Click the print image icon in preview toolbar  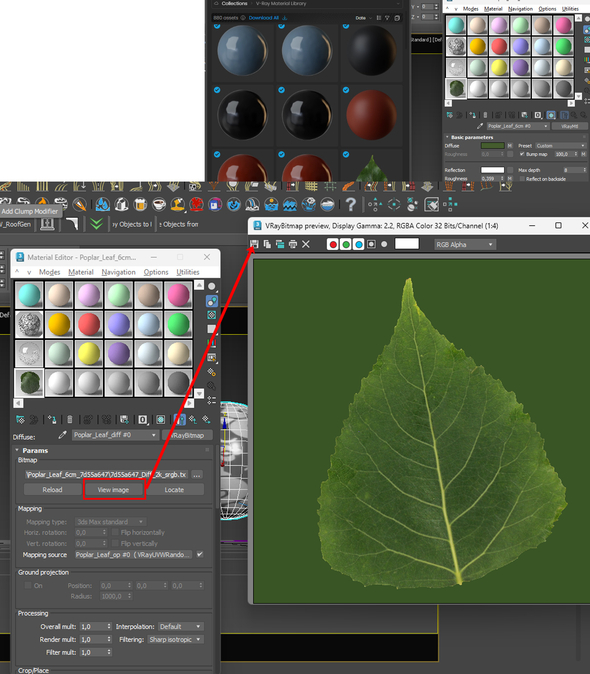tap(293, 244)
